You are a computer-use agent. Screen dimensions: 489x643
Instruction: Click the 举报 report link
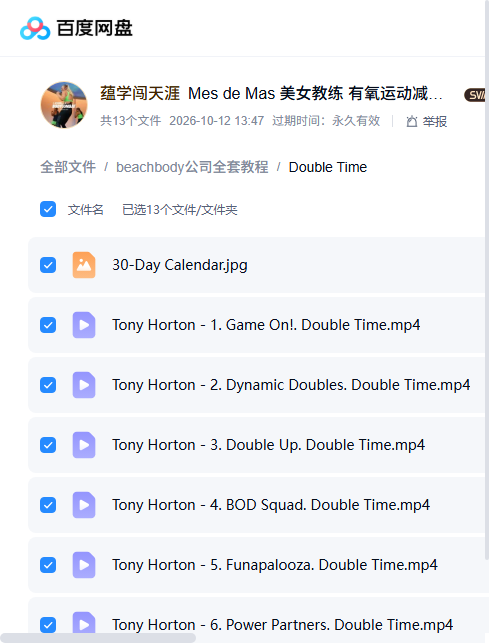point(435,121)
